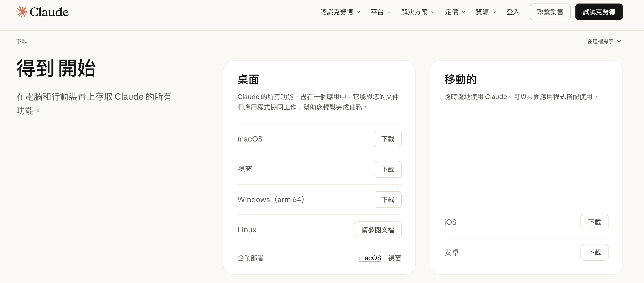Select the 得到 開始 heading
The width and height of the screenshot is (644, 283).
click(56, 68)
